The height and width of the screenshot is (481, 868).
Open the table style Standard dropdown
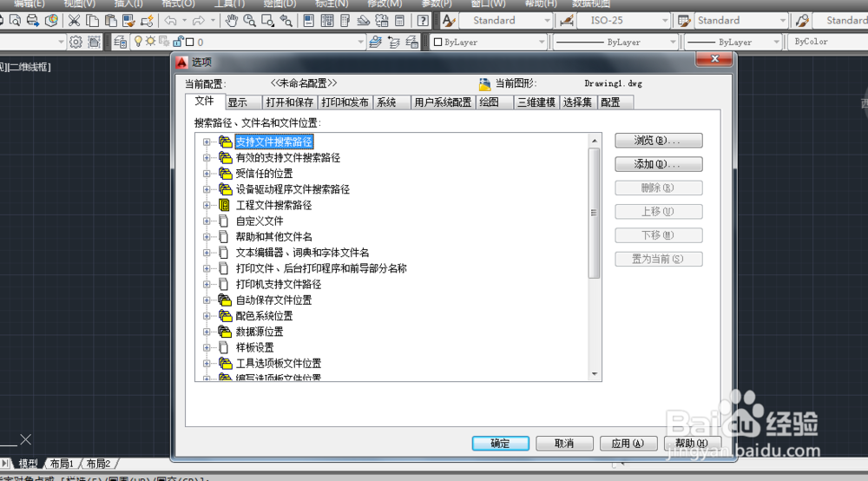tap(782, 21)
